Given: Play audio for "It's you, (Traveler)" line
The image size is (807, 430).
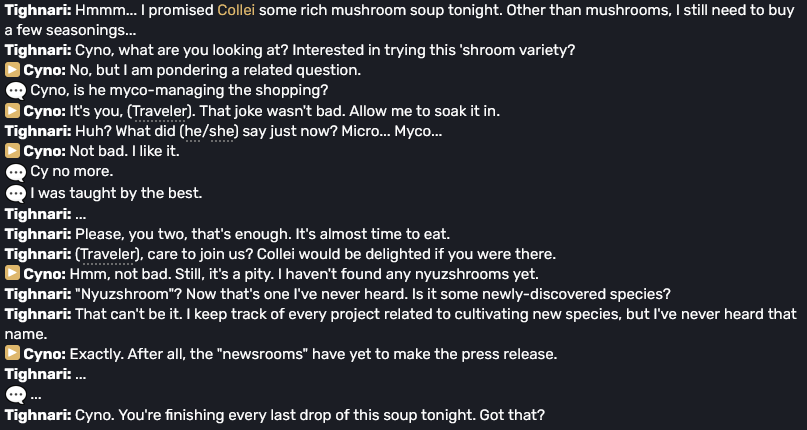Looking at the screenshot, I should tap(12, 111).
